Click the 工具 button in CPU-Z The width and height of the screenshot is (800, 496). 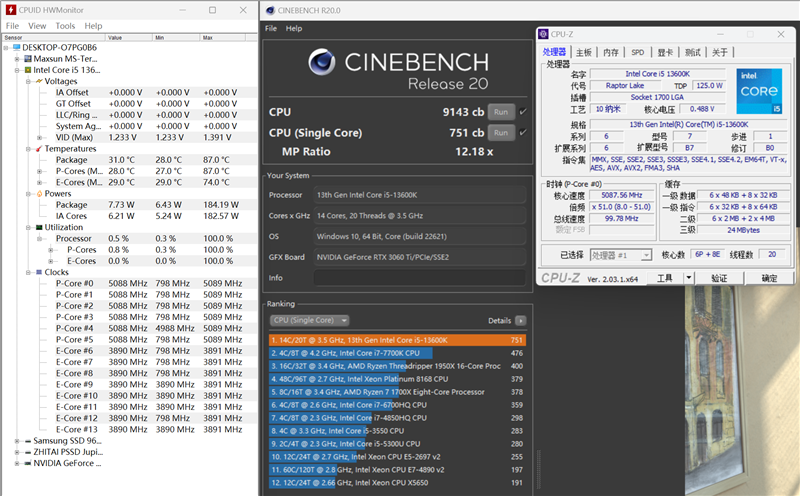pos(665,278)
